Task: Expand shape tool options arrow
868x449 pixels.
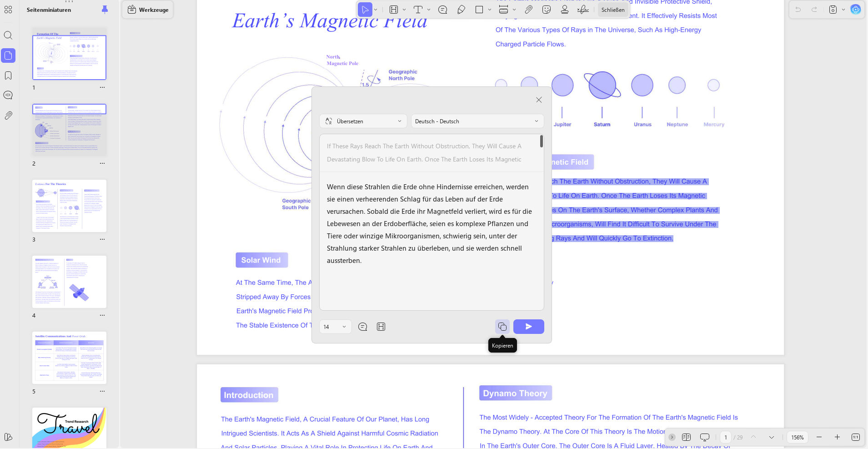Action: [x=489, y=10]
